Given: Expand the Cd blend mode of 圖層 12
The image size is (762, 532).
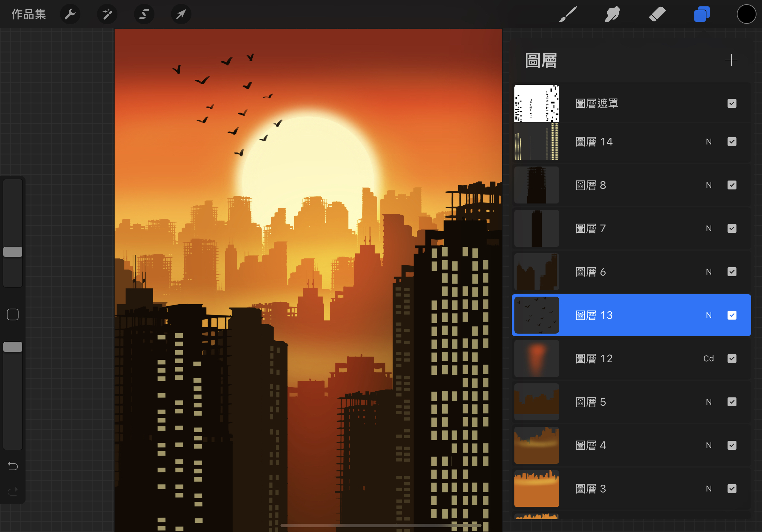Looking at the screenshot, I should tap(708, 358).
